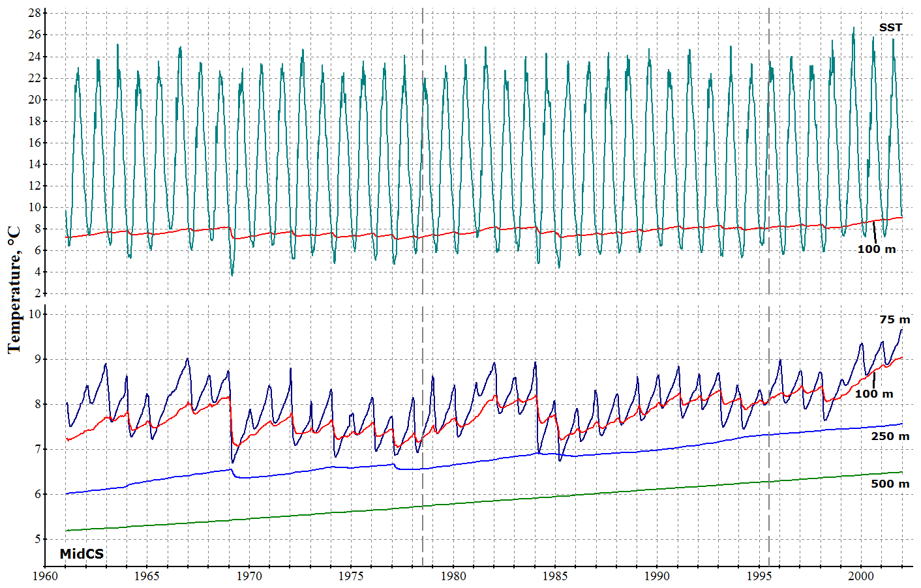Click the 1980 year tick label

coord(453,576)
